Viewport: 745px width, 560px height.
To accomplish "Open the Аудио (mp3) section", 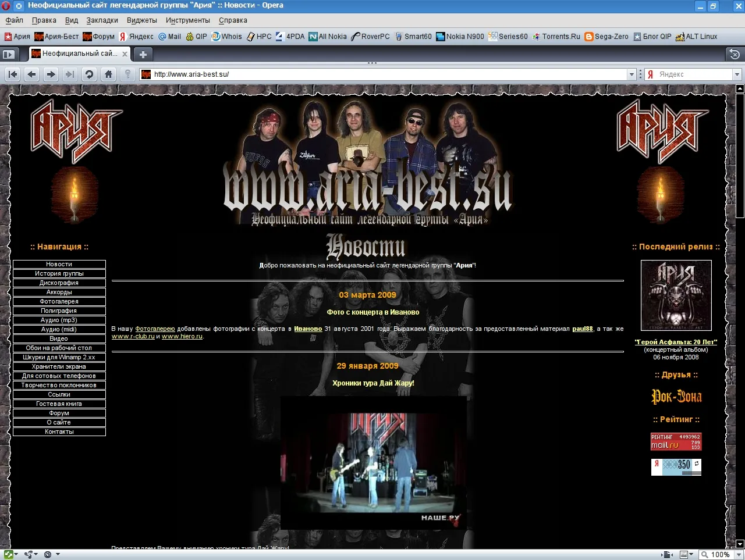I will point(59,320).
